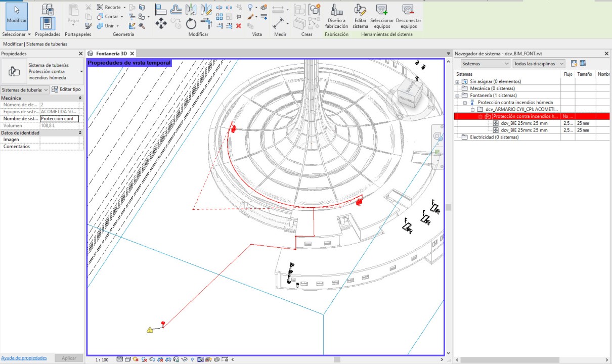Select the Move tool in the ribbon
The width and height of the screenshot is (612, 364).
click(x=161, y=23)
